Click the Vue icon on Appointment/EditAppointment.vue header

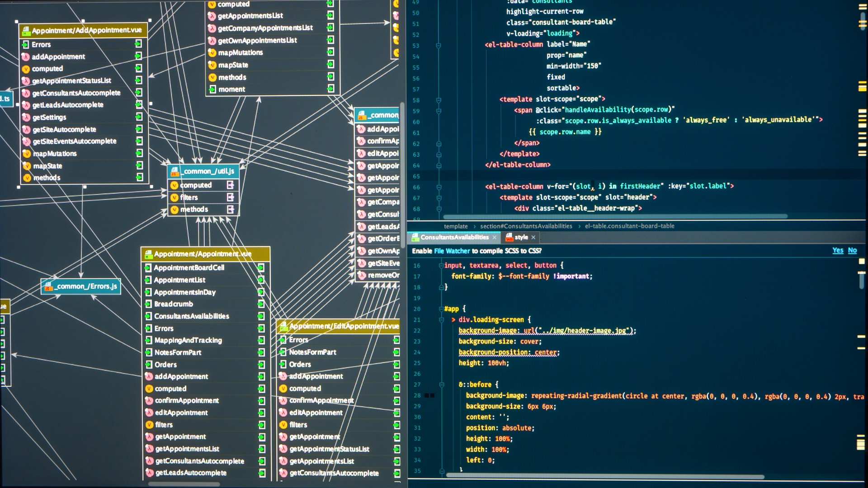pos(283,326)
